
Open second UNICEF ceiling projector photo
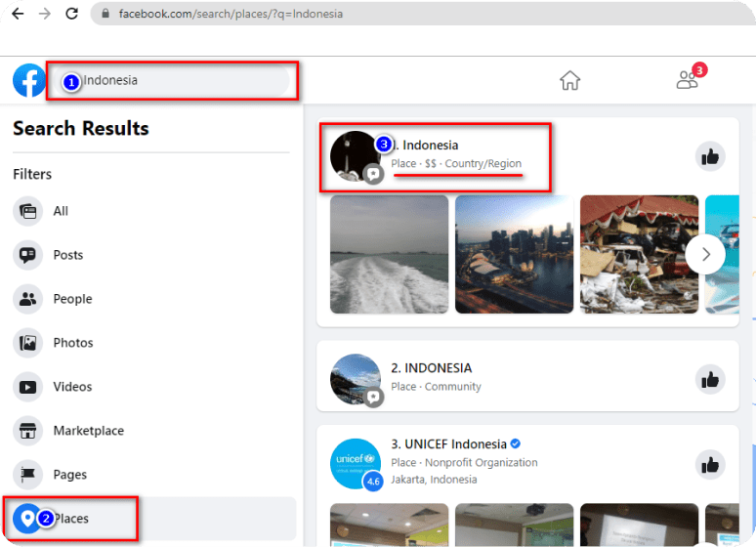point(514,525)
